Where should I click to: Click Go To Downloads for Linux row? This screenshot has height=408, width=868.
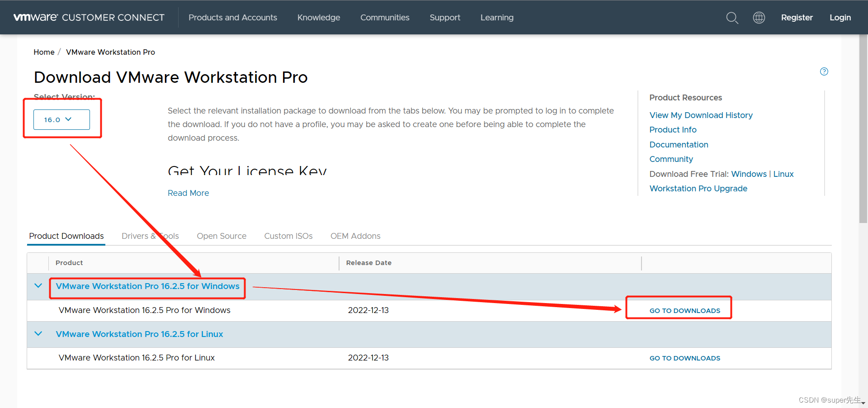click(x=685, y=358)
